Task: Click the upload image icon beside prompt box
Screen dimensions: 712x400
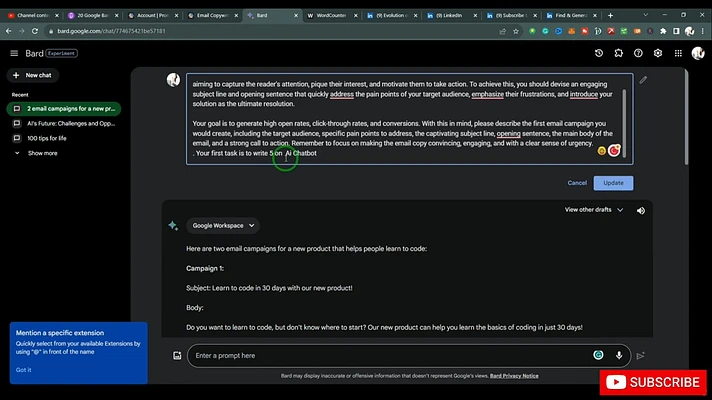Action: (x=177, y=356)
